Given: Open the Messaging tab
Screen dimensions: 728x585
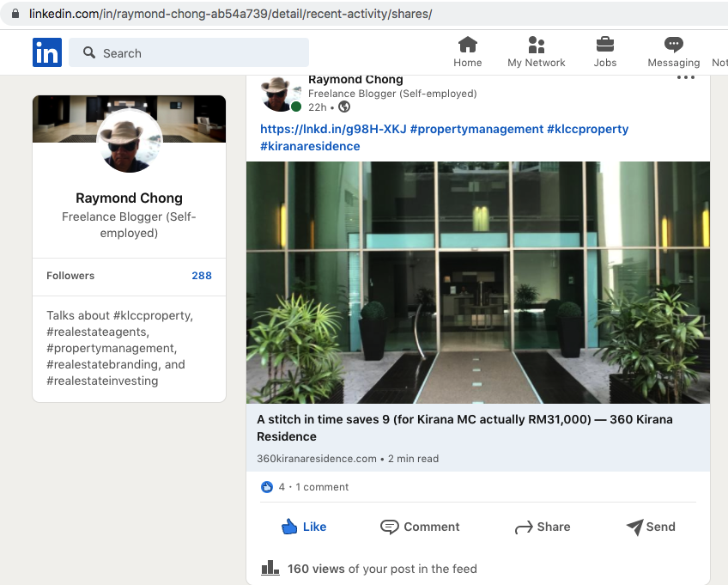Looking at the screenshot, I should 674,52.
